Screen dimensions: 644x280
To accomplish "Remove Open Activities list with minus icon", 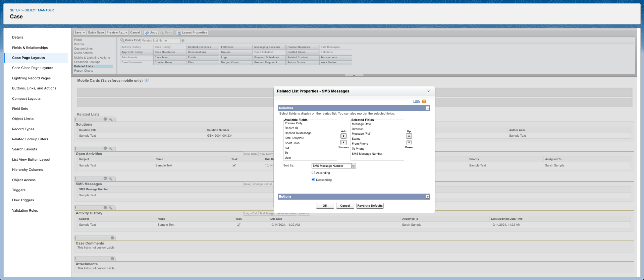I will [105, 148].
